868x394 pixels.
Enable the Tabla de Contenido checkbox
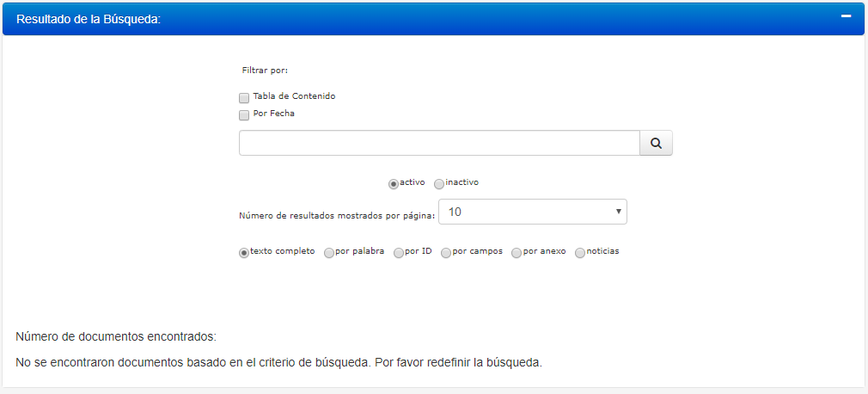[244, 97]
